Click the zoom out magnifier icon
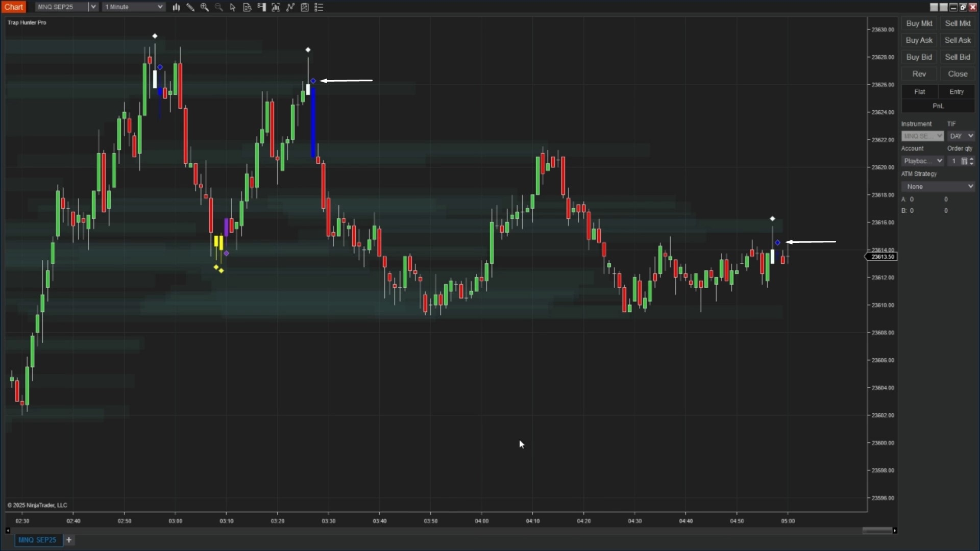 218,7
